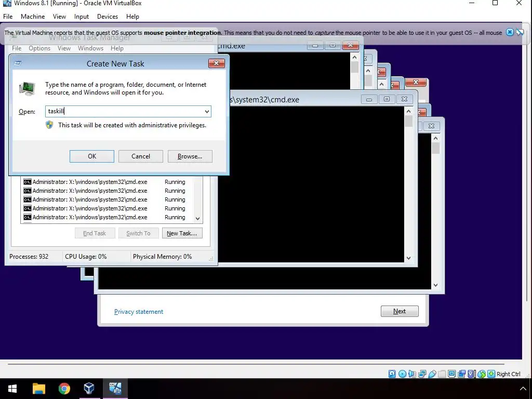532x399 pixels.
Task: Close the Create New Task dialog
Action: click(217, 63)
